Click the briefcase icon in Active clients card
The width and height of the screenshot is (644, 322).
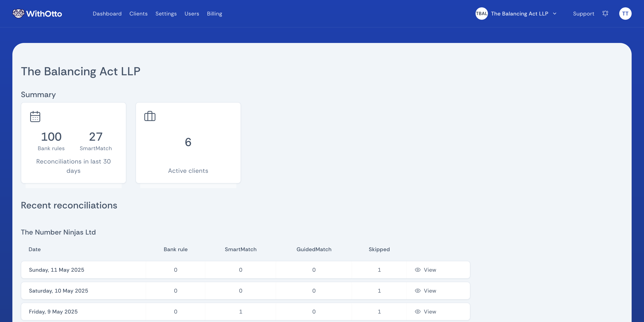click(x=150, y=116)
